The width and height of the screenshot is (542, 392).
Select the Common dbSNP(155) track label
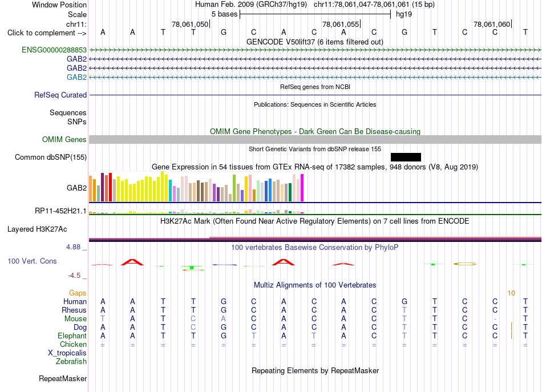click(50, 157)
